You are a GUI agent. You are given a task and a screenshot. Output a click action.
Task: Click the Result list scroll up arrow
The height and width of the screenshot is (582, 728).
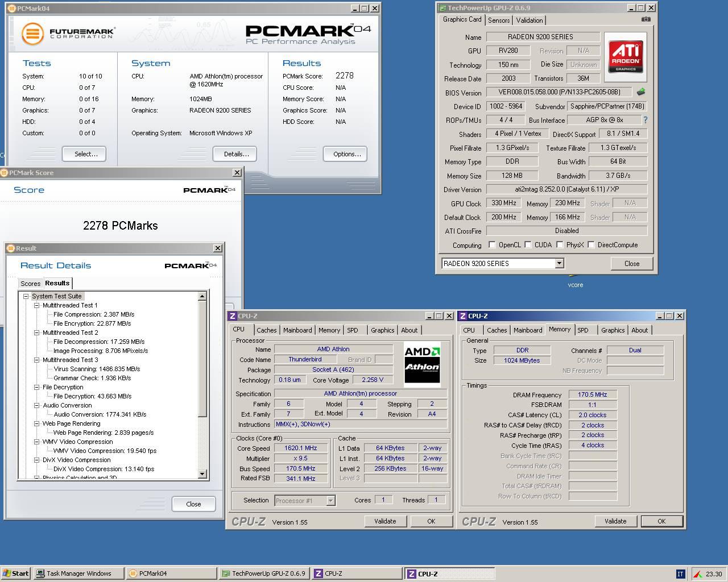(202, 296)
